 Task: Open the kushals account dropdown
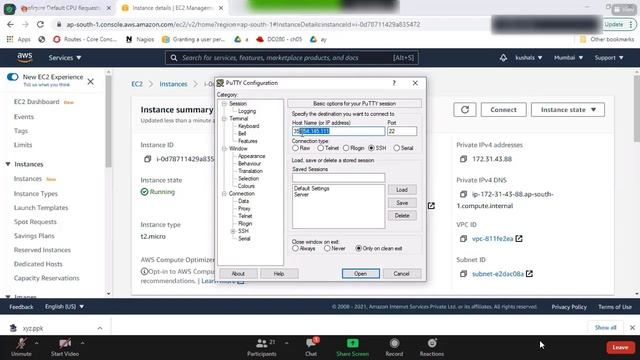tap(529, 58)
